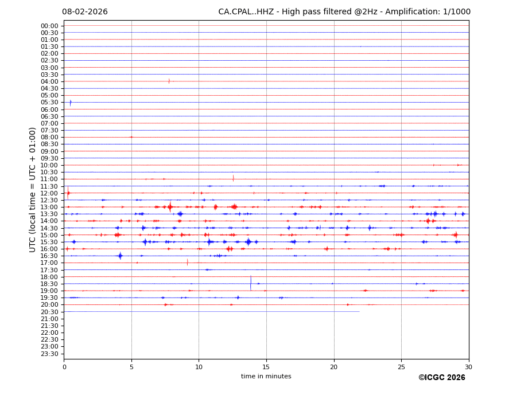Click the red spike on the 17:00 trace
The width and height of the screenshot is (532, 399).
187,263
